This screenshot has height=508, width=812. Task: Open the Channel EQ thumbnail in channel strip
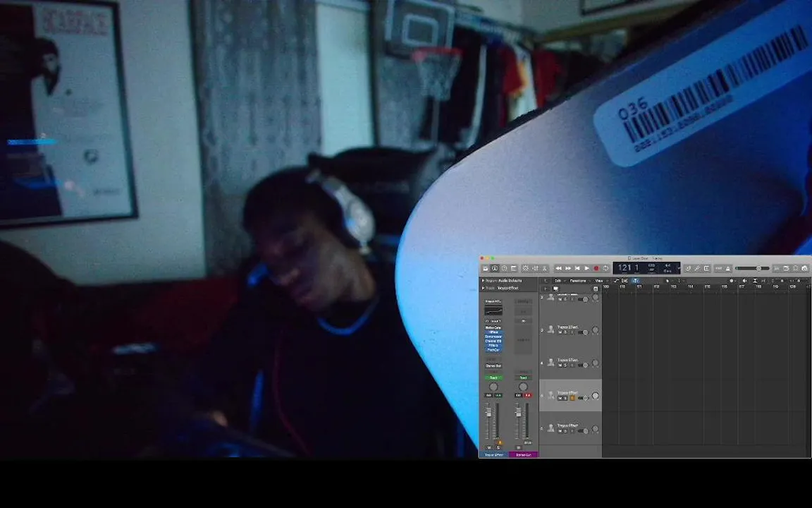pos(493,311)
